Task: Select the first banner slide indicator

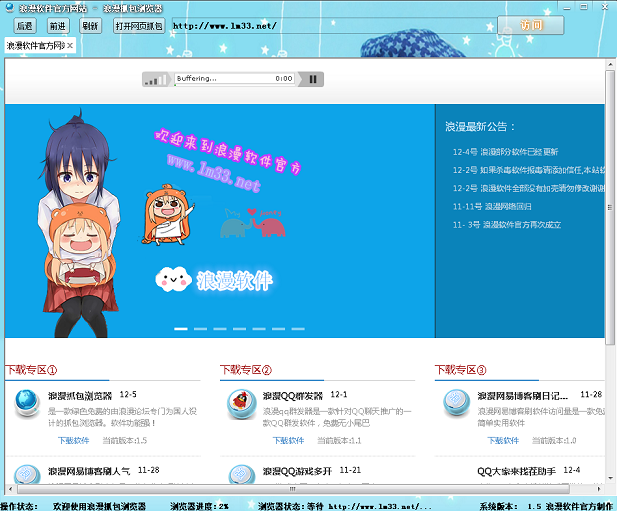Action: click(x=181, y=329)
